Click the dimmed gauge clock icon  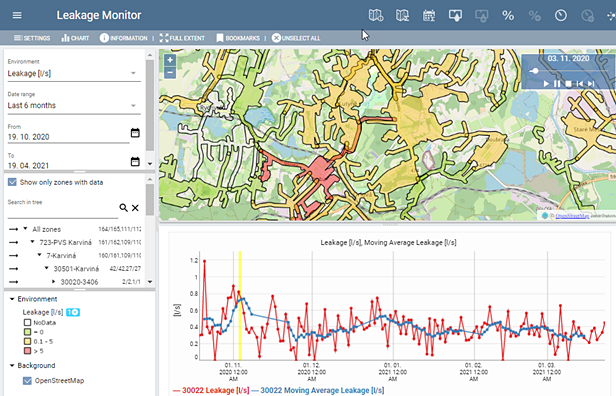point(587,16)
